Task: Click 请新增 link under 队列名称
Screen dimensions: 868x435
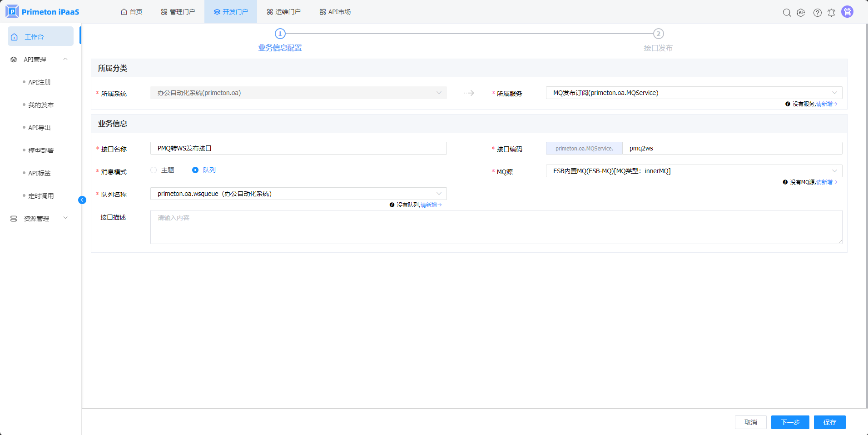Action: pyautogui.click(x=430, y=205)
